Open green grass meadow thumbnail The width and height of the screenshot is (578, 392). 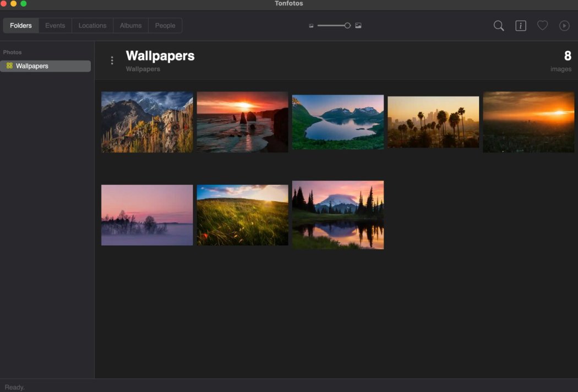(243, 215)
